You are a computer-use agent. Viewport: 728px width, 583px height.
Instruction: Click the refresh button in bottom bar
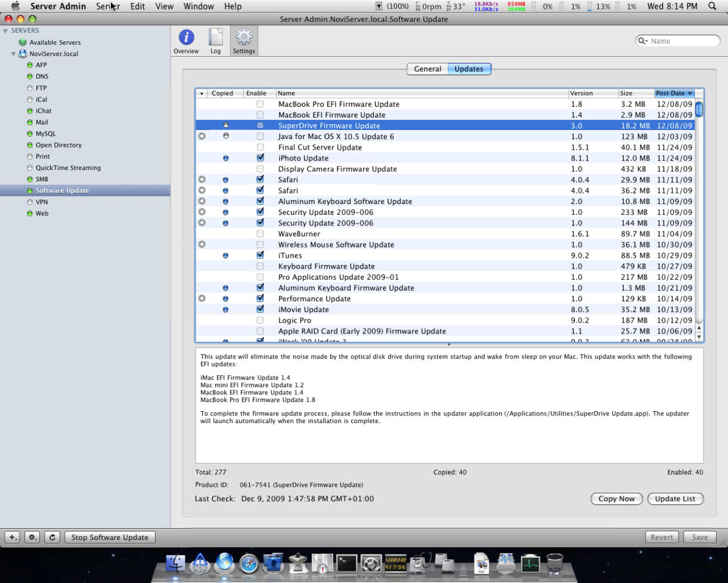point(52,537)
